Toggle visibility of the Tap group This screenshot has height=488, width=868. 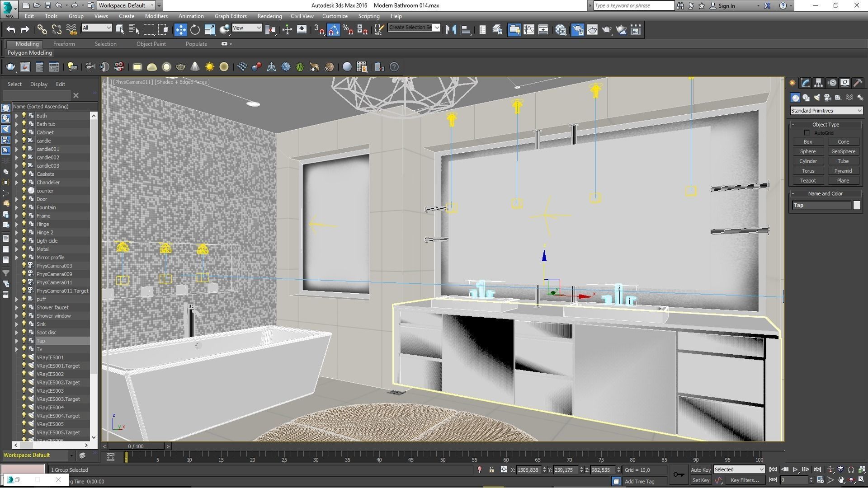pyautogui.click(x=24, y=341)
